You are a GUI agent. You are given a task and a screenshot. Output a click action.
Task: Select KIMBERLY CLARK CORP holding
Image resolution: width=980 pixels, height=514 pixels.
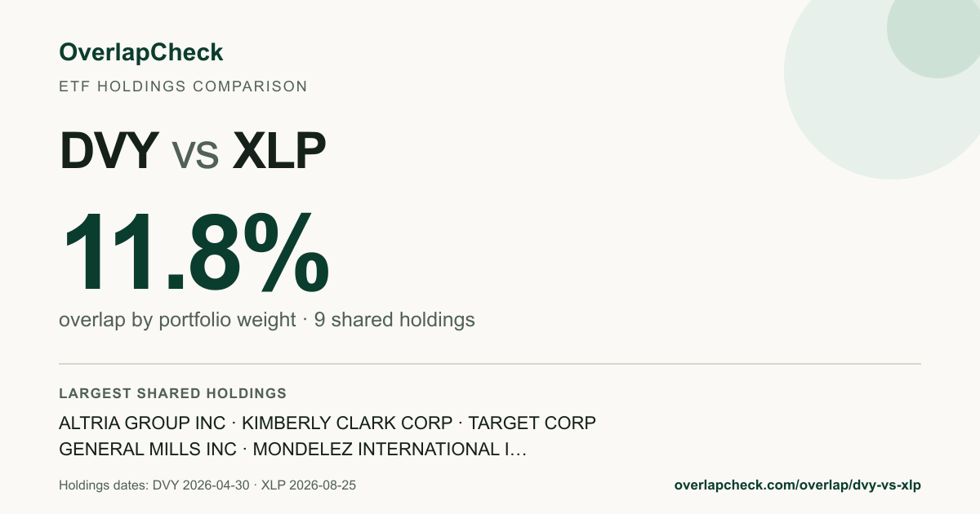pos(347,423)
